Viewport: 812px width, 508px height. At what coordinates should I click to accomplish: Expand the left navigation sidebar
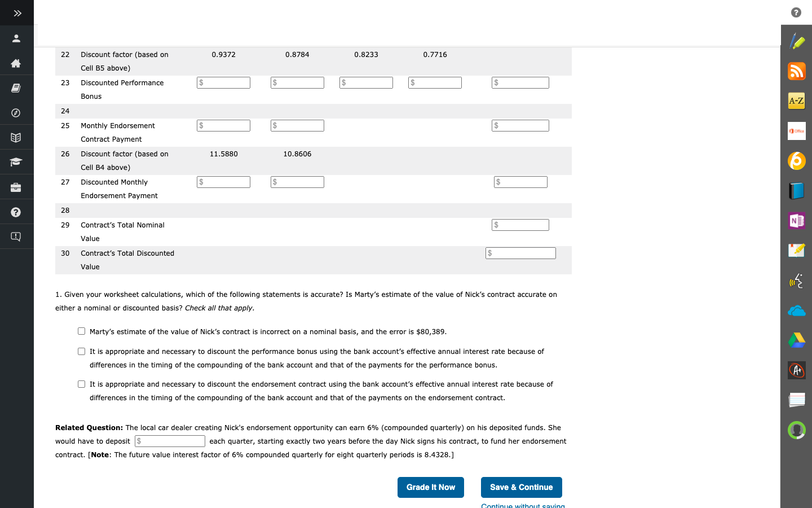17,13
